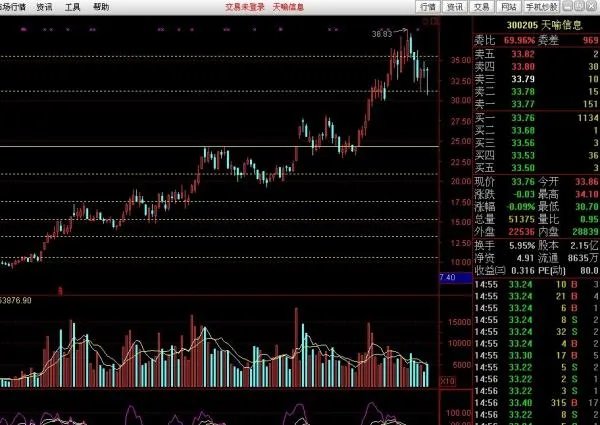
Task: Click the red 天喻信息 title link
Action: pos(289,6)
